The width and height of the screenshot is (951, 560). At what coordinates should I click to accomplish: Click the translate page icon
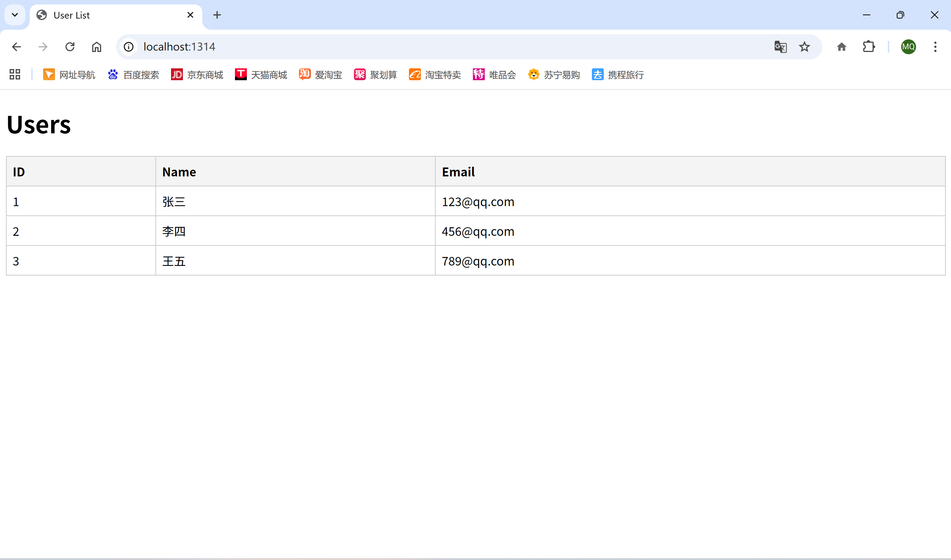click(780, 47)
